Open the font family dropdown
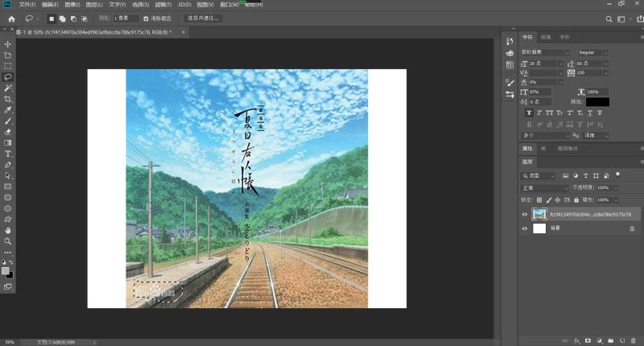 pyautogui.click(x=545, y=52)
